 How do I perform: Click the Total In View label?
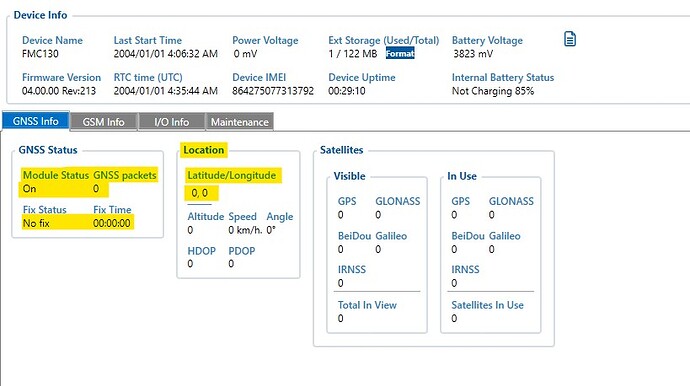367,305
